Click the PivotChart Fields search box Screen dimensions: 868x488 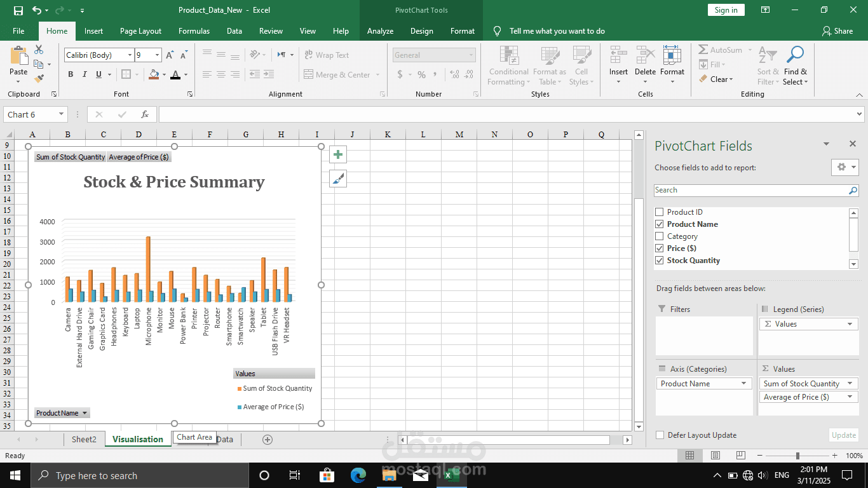pos(750,189)
